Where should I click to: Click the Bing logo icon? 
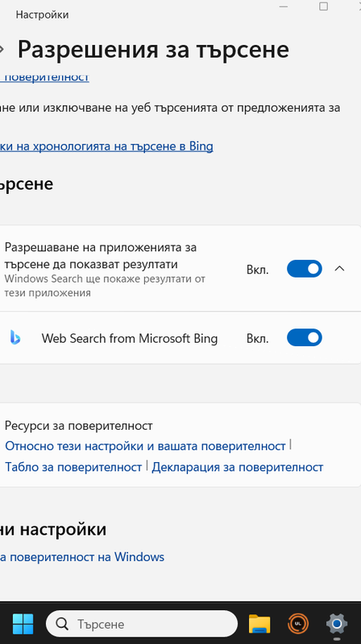click(x=15, y=338)
